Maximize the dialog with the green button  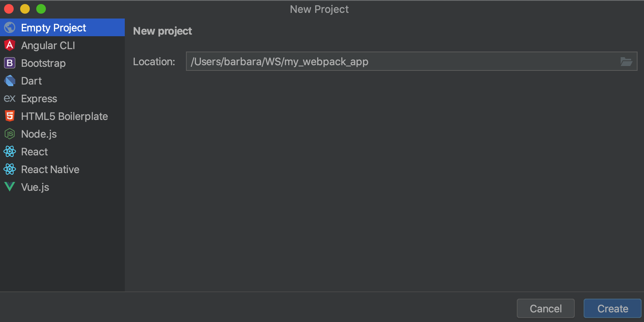tap(41, 9)
